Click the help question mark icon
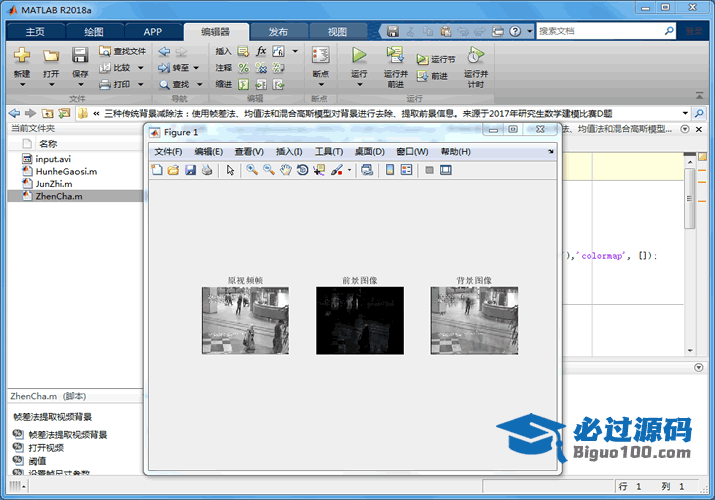The height and width of the screenshot is (500, 715). (x=515, y=31)
